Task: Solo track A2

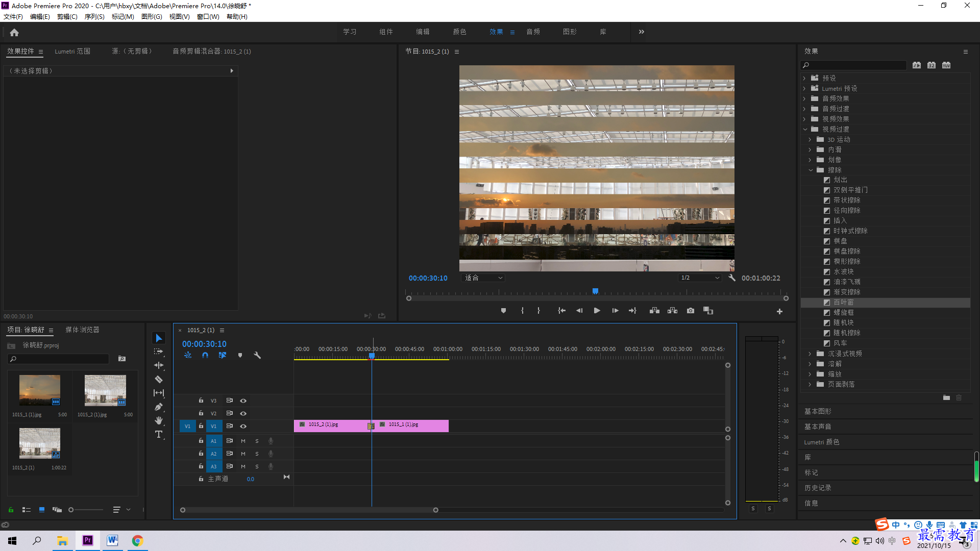Action: [257, 454]
